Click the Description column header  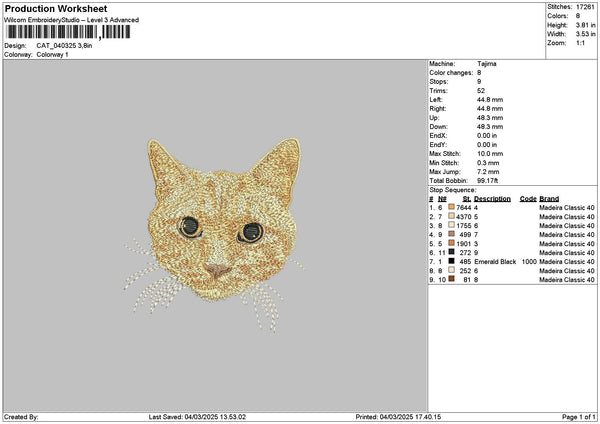(x=492, y=198)
